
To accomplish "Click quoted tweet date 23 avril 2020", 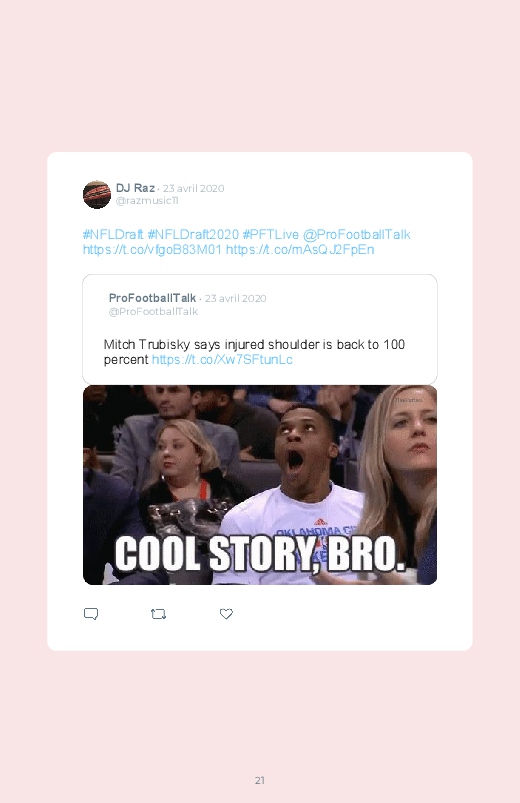I will pos(236,299).
